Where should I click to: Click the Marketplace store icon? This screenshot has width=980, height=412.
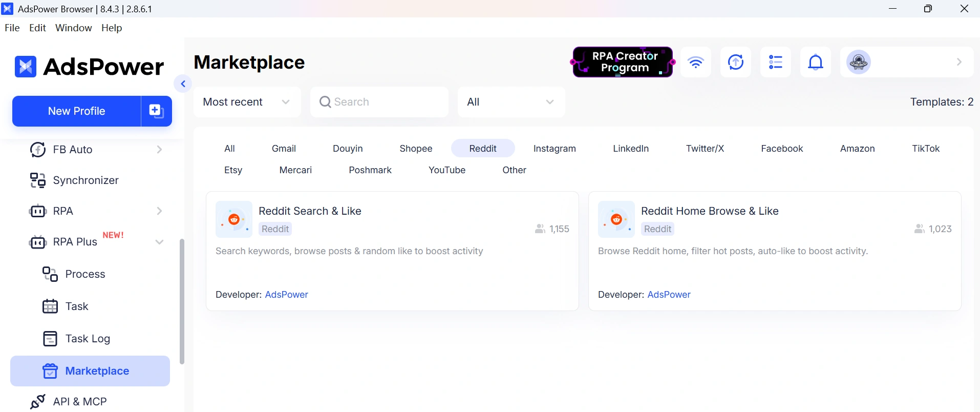pos(50,371)
